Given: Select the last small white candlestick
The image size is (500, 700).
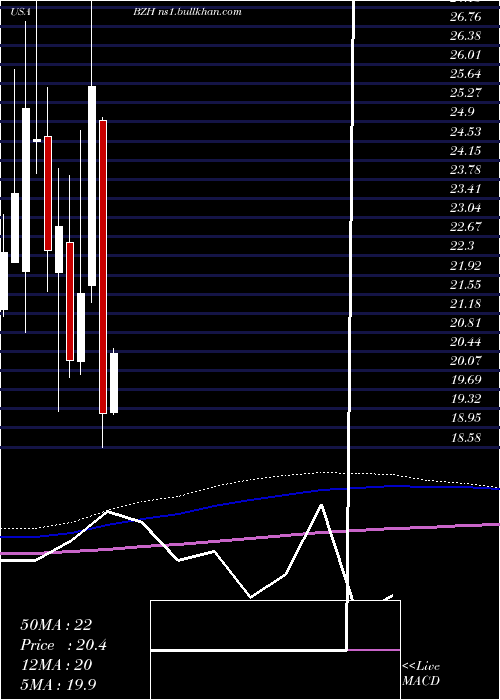Looking at the screenshot, I should pos(114,383).
